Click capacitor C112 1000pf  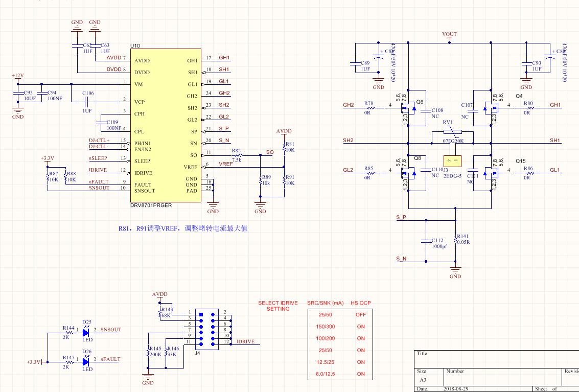tap(426, 241)
